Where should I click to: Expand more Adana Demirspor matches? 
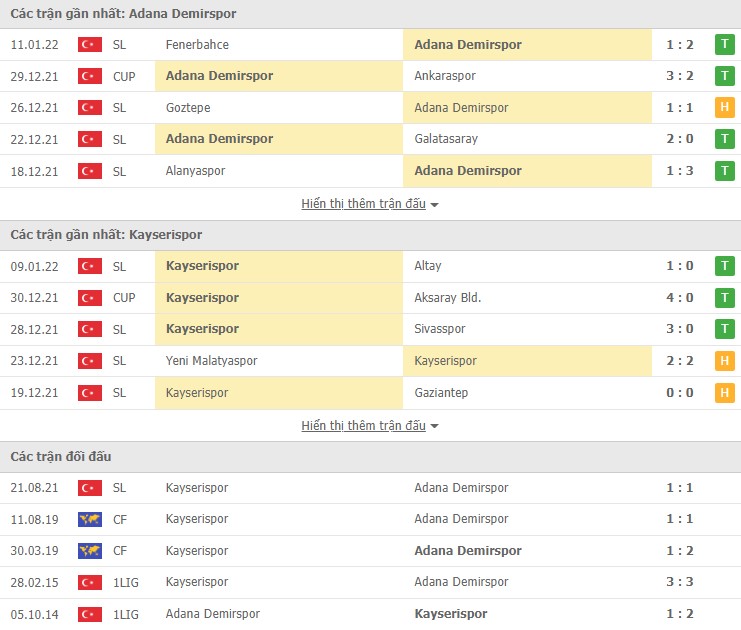coord(370,204)
